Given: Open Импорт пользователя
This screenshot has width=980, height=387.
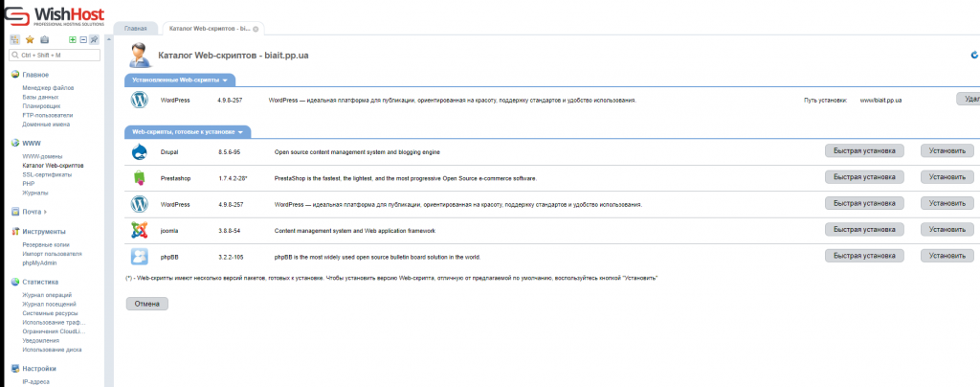Looking at the screenshot, I should tap(52, 254).
